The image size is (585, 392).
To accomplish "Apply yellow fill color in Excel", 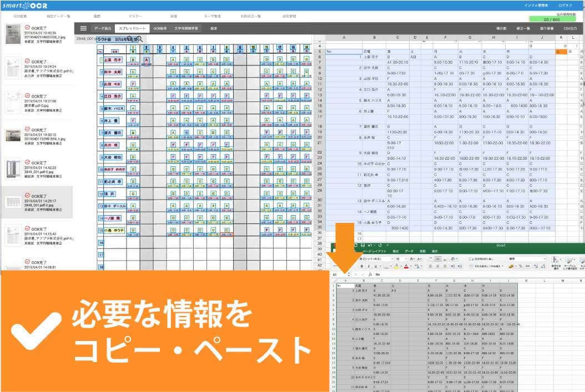I will (x=397, y=267).
